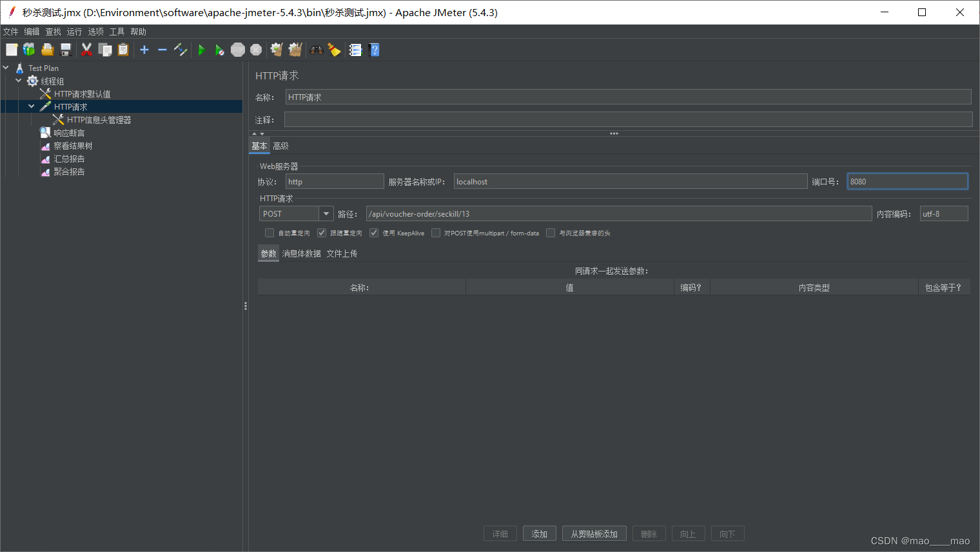Open the 查找 menu

tap(53, 32)
